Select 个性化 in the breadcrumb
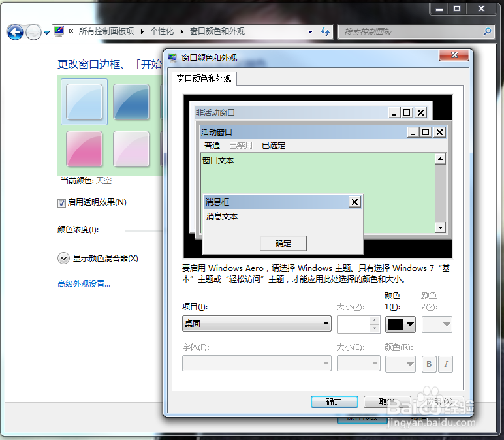 (x=162, y=31)
